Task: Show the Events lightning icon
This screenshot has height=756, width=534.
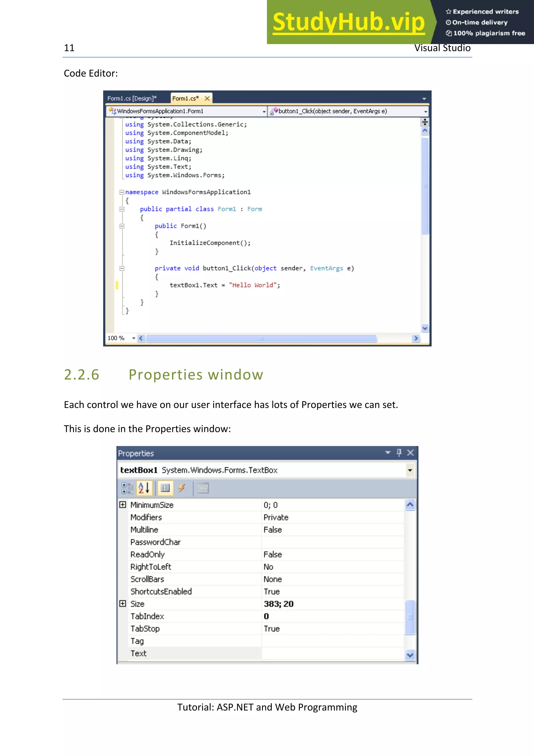Action: pyautogui.click(x=182, y=488)
